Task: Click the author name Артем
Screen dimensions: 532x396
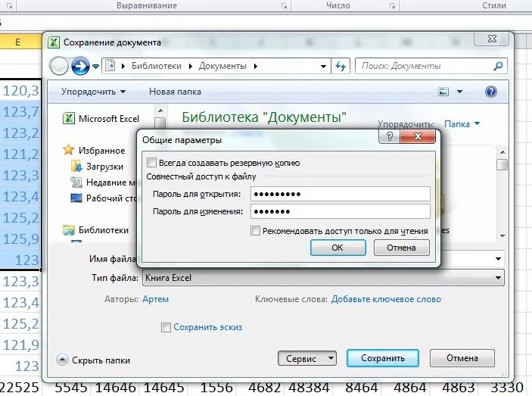Action: (155, 299)
